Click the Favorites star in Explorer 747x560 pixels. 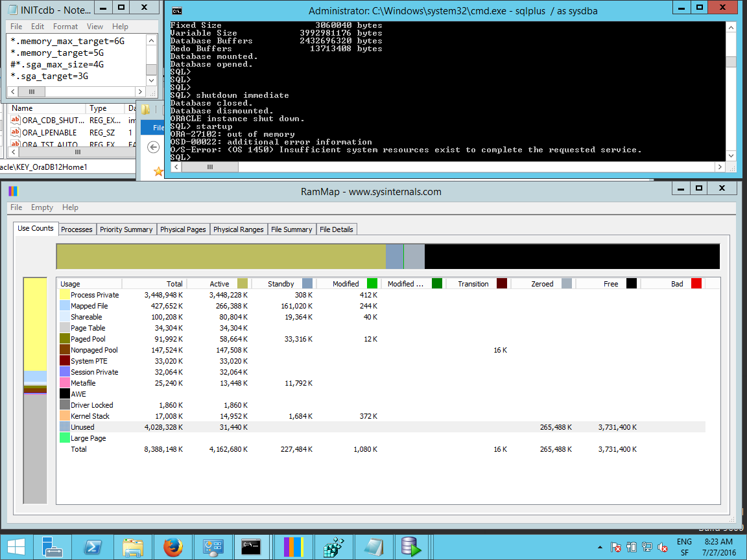coord(158,171)
